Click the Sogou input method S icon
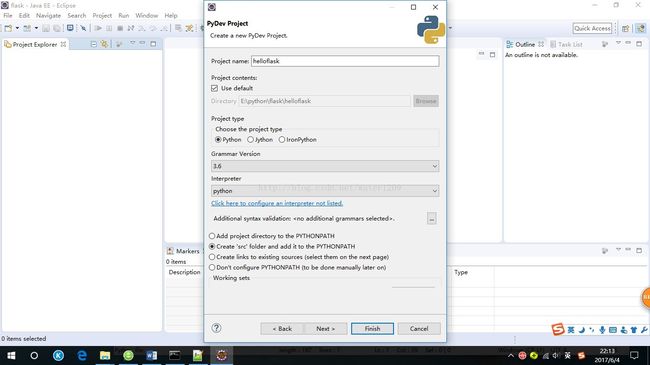Image resolution: width=650 pixels, height=365 pixels. click(x=558, y=329)
